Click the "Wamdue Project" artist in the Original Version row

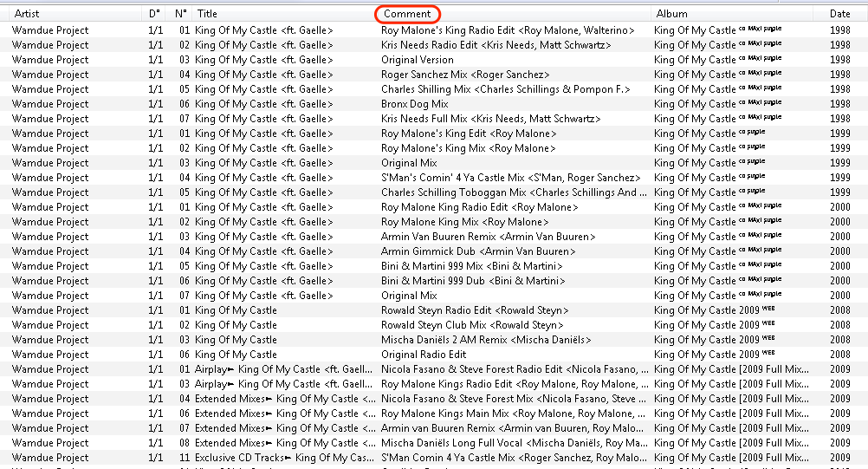coord(50,60)
